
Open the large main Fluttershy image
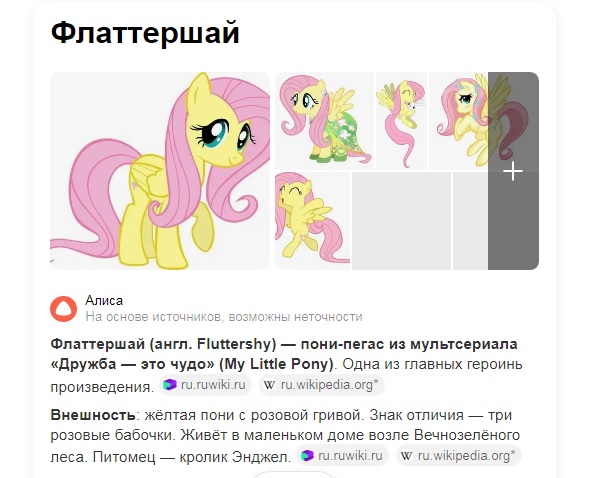click(x=160, y=171)
